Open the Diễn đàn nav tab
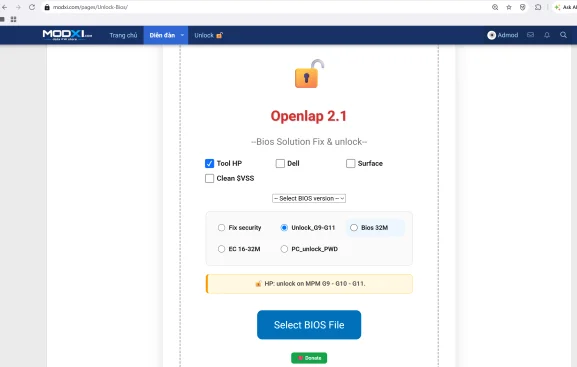Image resolution: width=577 pixels, height=367 pixels. (162, 35)
